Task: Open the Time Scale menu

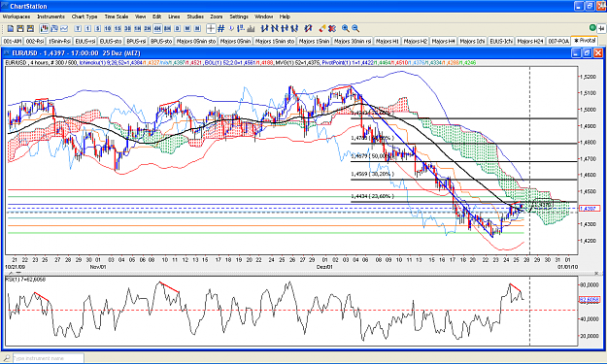Action: pyautogui.click(x=117, y=17)
